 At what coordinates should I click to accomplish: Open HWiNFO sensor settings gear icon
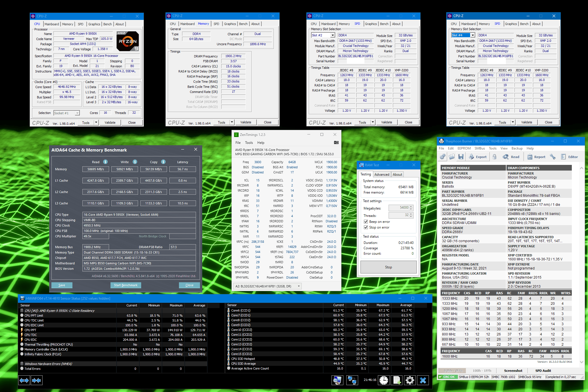(x=410, y=380)
